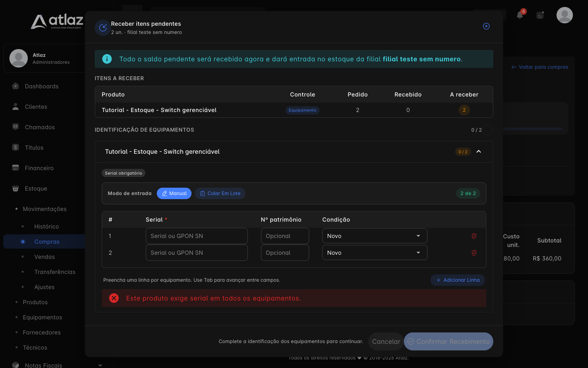Click the Chamados sidebar icon
The height and width of the screenshot is (368, 588).
(16, 127)
